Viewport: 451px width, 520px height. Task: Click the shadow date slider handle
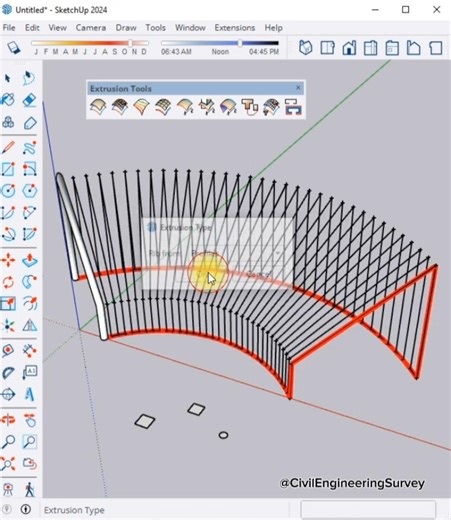[x=131, y=43]
